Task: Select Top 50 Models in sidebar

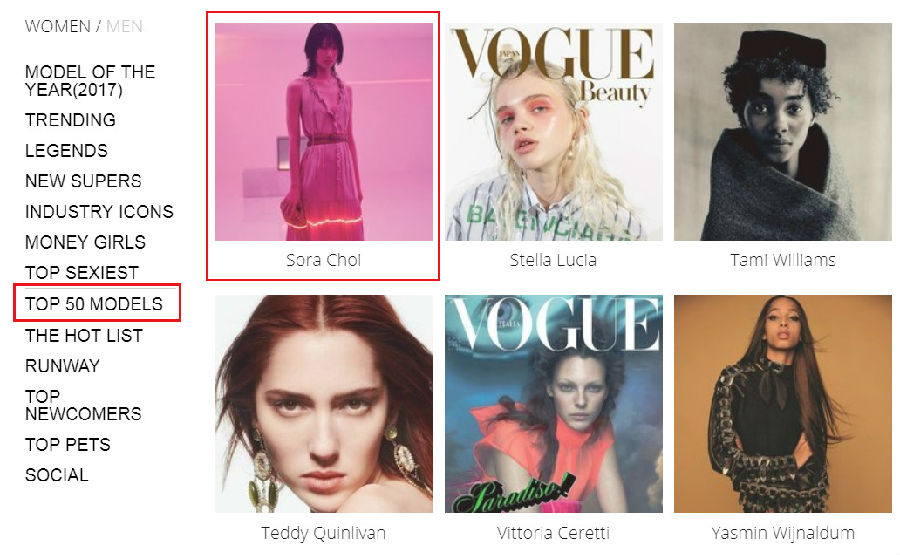Action: pyautogui.click(x=94, y=304)
